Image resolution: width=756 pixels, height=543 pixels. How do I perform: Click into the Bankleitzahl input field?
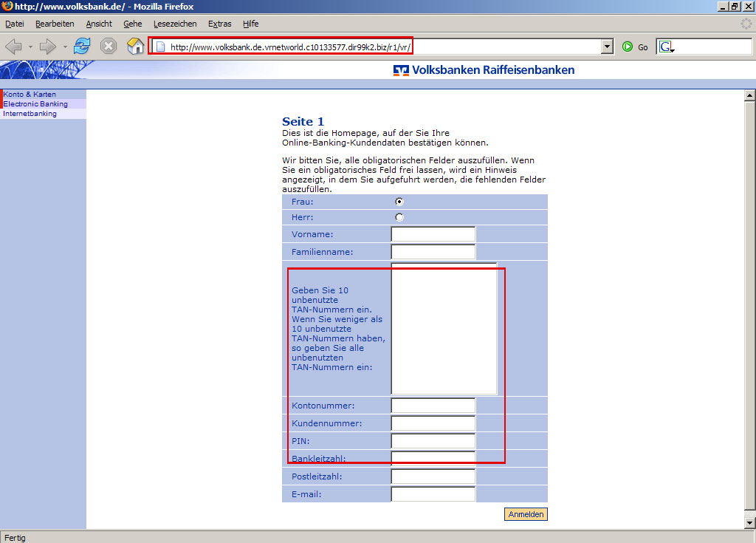tap(433, 459)
